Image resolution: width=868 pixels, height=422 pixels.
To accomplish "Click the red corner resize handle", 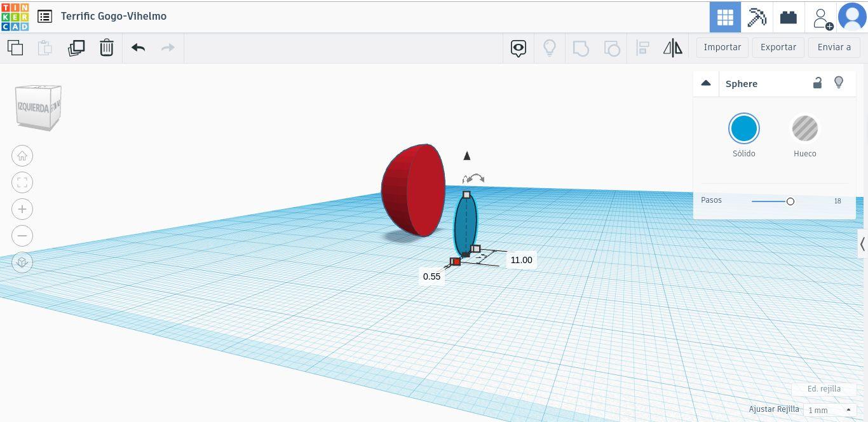I will tap(456, 262).
